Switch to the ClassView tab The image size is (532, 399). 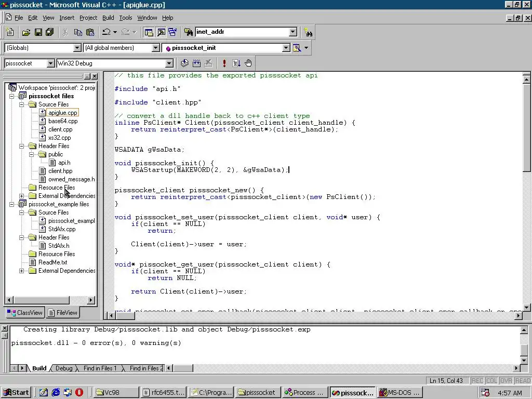tap(25, 312)
